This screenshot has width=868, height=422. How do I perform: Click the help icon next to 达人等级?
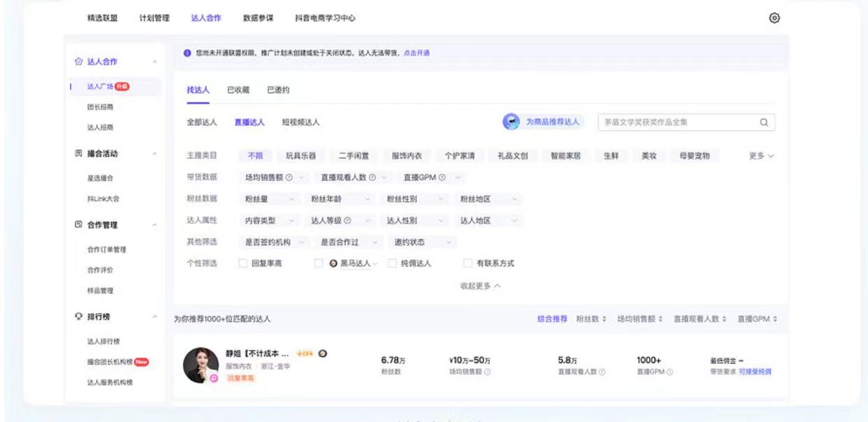(x=347, y=221)
